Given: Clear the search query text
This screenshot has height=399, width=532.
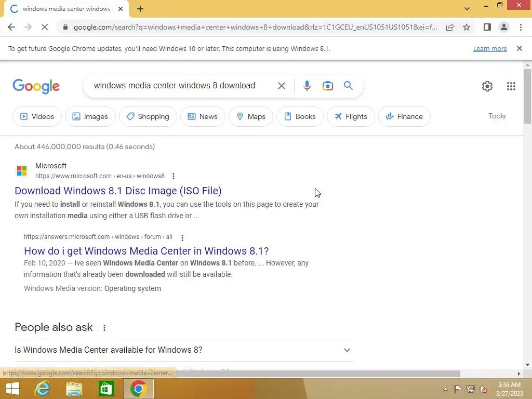Looking at the screenshot, I should pyautogui.click(x=281, y=86).
